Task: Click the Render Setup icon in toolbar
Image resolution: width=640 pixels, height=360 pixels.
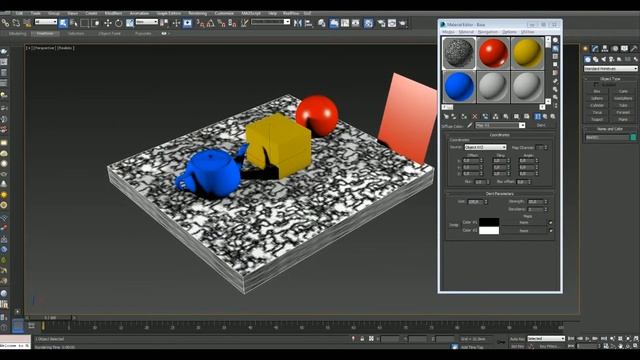Action: [381, 23]
